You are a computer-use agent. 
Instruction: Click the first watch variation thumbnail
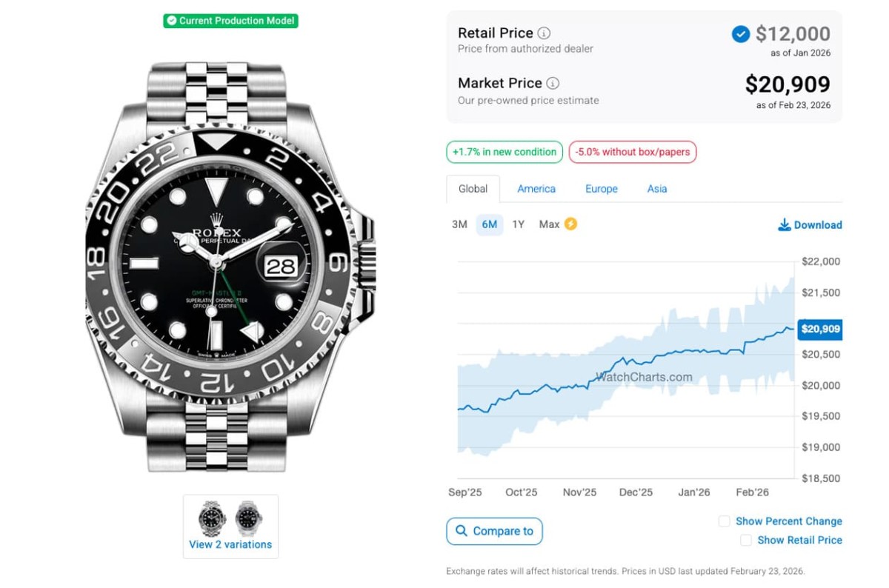coord(213,518)
